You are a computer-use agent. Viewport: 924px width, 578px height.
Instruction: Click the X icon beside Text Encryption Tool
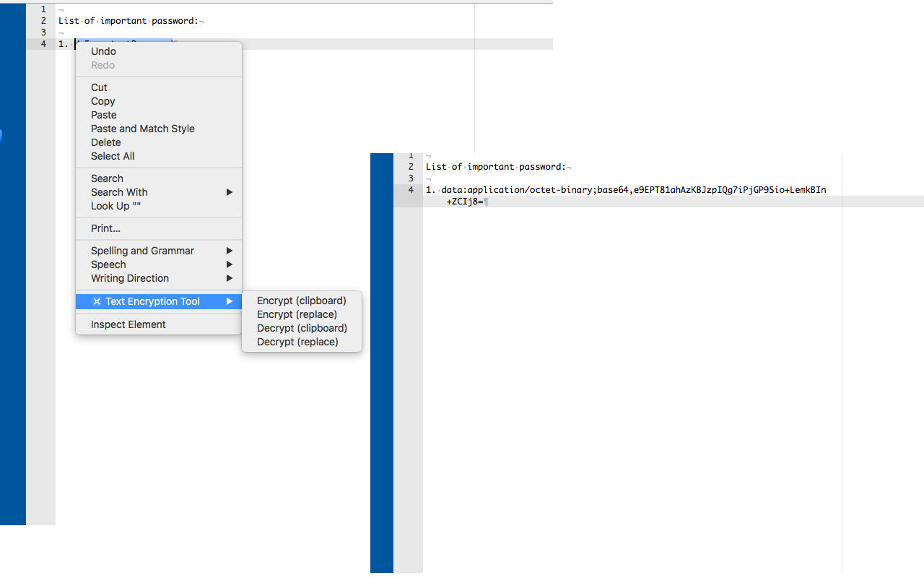coord(96,301)
